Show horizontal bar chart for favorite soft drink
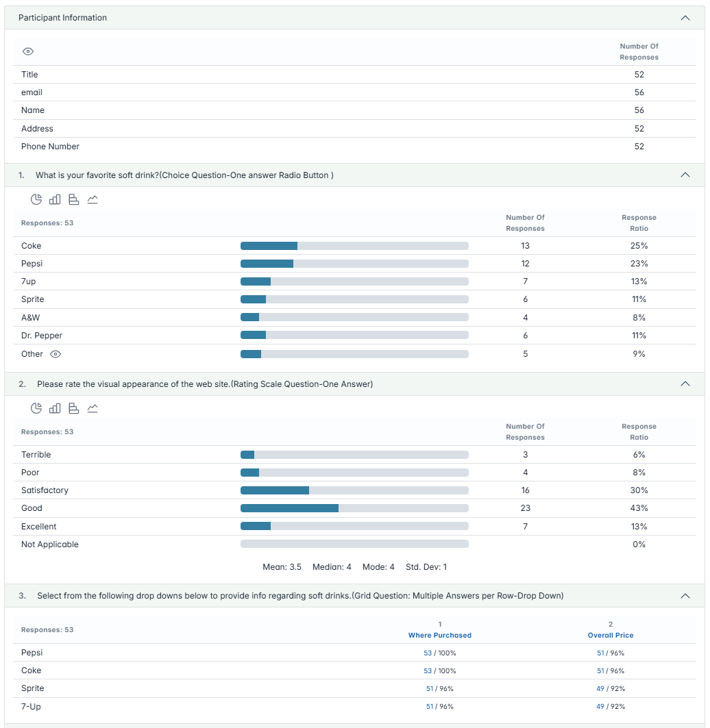710x728 pixels. tap(73, 199)
